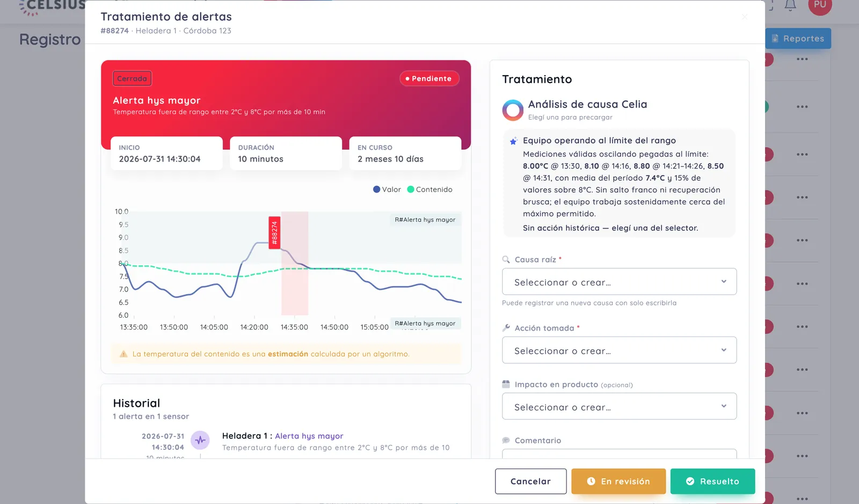
Task: Toggle the Valor series in the chart legend
Action: (x=387, y=189)
